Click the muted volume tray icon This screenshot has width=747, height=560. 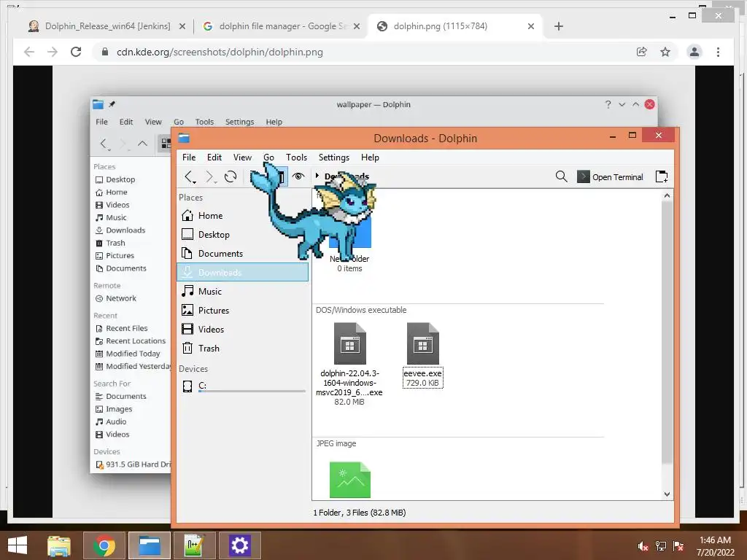point(643,546)
